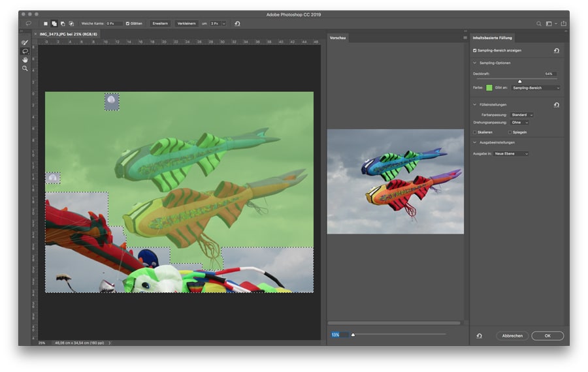The width and height of the screenshot is (588, 372).
Task: Select the Zoom magnifier tool
Action: click(25, 68)
